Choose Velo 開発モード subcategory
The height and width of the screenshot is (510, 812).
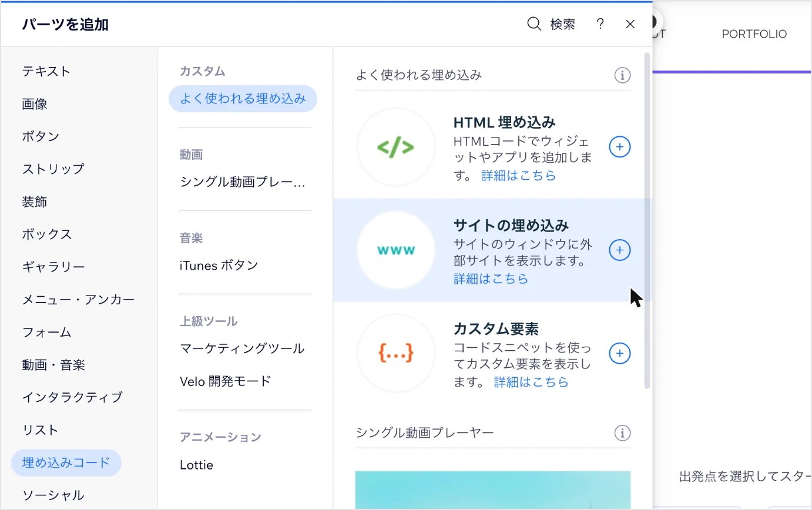[x=226, y=381]
